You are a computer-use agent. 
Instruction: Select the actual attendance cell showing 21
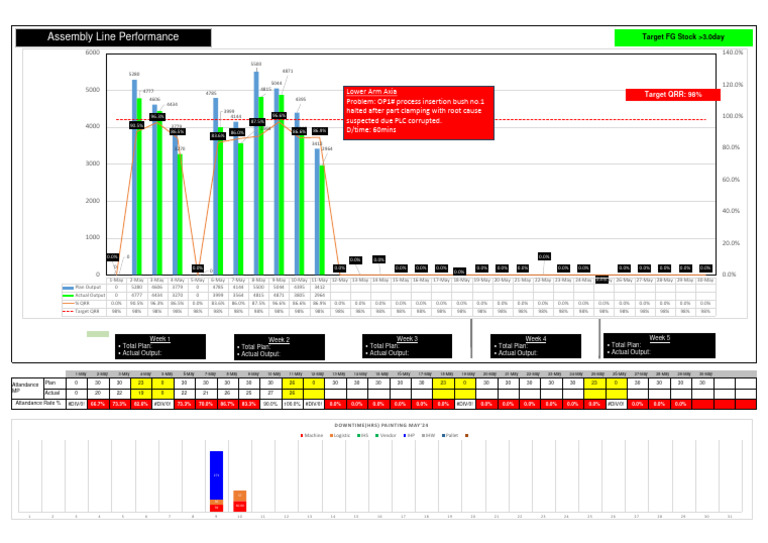point(206,393)
